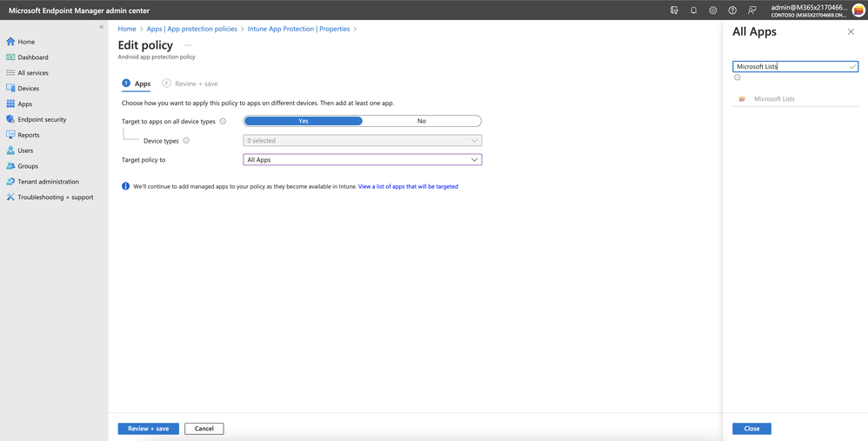Screen dimensions: 868x441
Task: Open the account avatar picture
Action: point(858,10)
